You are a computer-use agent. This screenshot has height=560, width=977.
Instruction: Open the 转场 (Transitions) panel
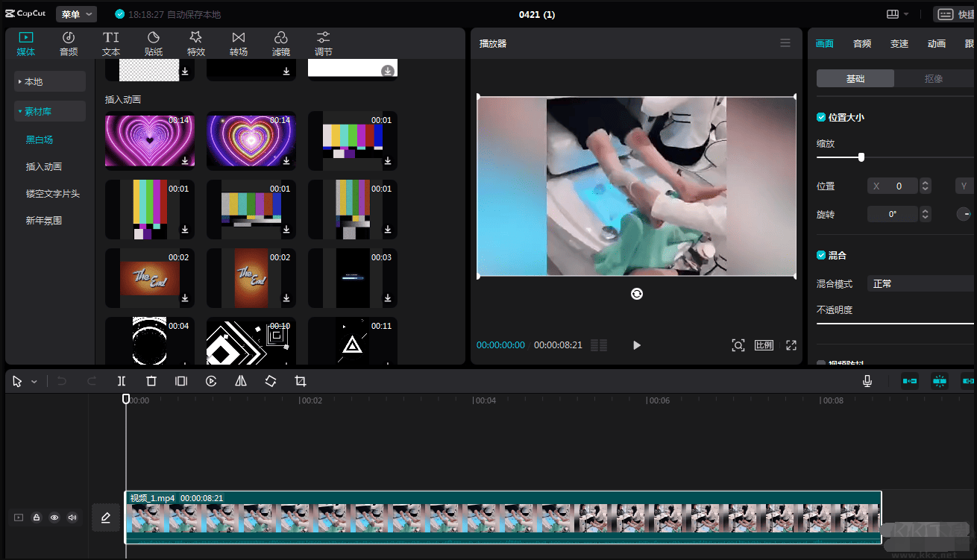tap(239, 44)
